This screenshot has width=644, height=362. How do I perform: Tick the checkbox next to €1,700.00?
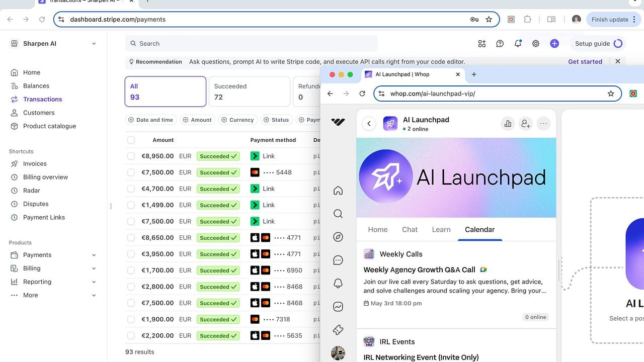pos(131,270)
